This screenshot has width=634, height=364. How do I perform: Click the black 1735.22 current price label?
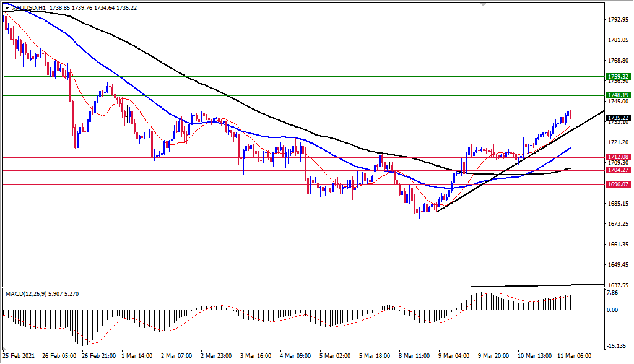[619, 118]
